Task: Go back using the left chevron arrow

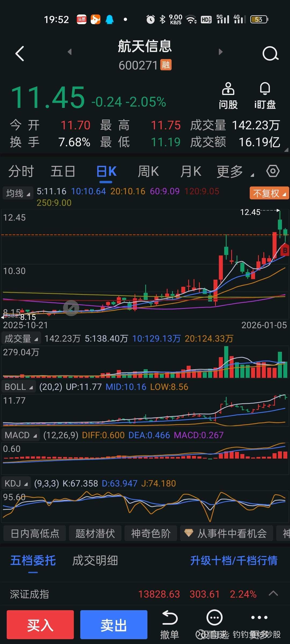Action: [20, 53]
